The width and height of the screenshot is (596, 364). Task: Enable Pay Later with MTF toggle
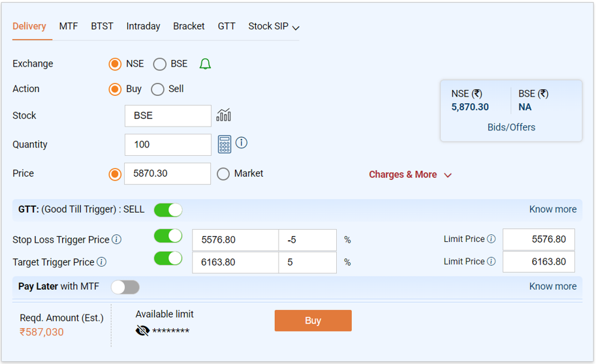[125, 287]
